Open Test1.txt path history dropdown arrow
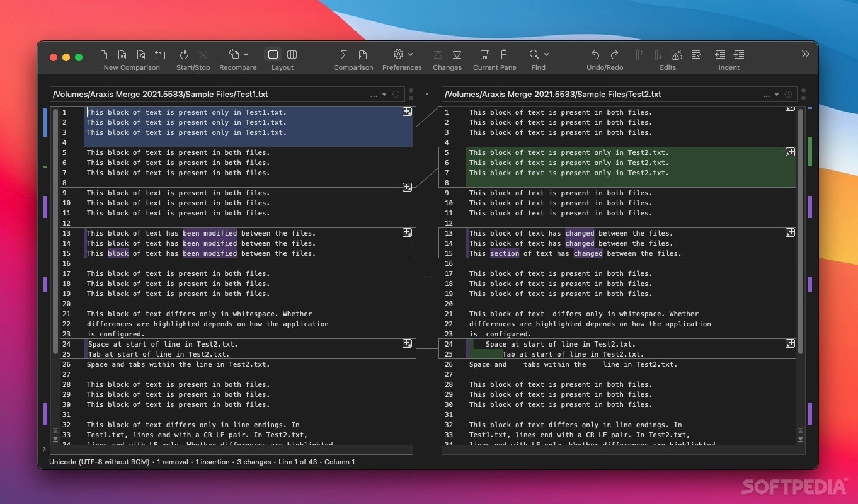858x504 pixels. pos(384,95)
